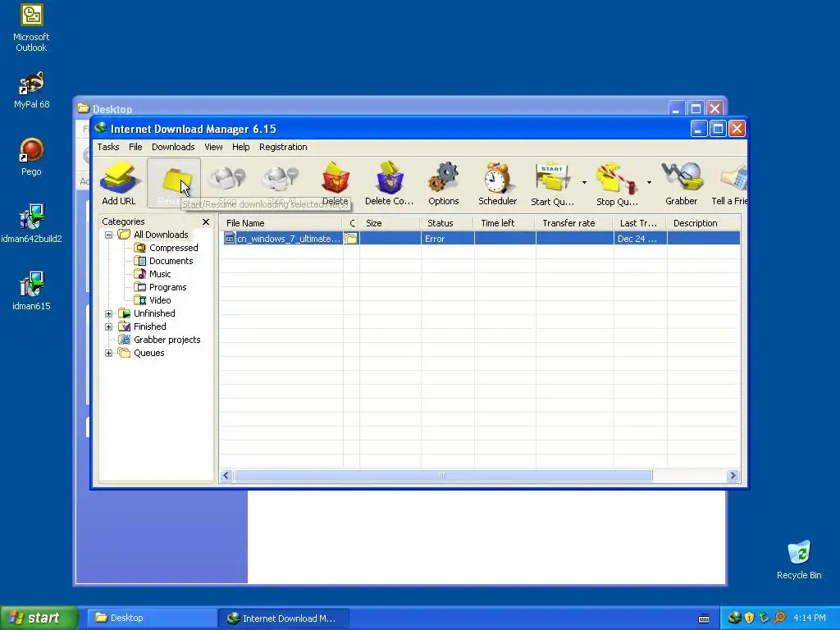The image size is (840, 630).
Task: Click the horizontal scrollbar thumb
Action: click(x=443, y=476)
